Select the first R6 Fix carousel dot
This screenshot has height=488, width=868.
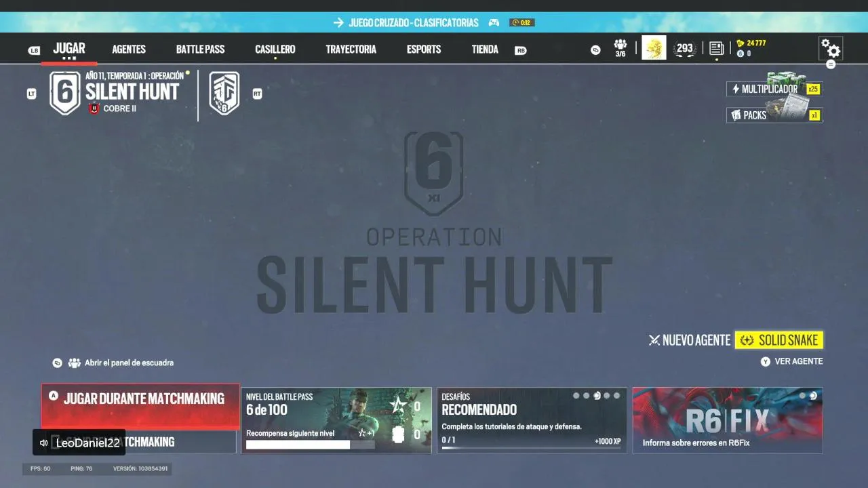pos(803,396)
